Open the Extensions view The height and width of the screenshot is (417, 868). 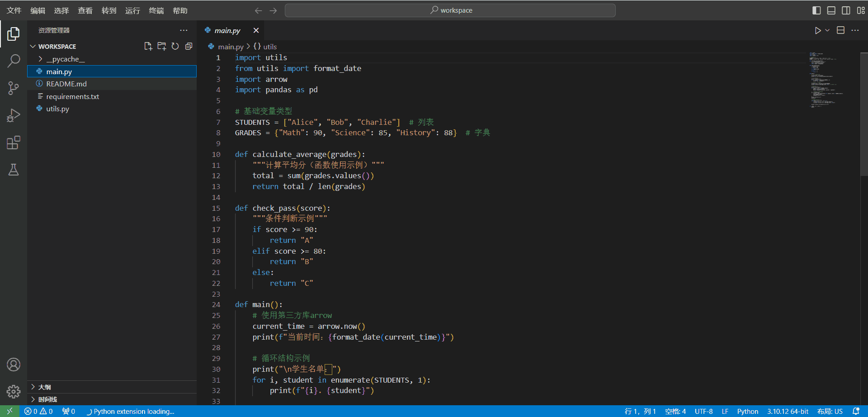(x=14, y=143)
